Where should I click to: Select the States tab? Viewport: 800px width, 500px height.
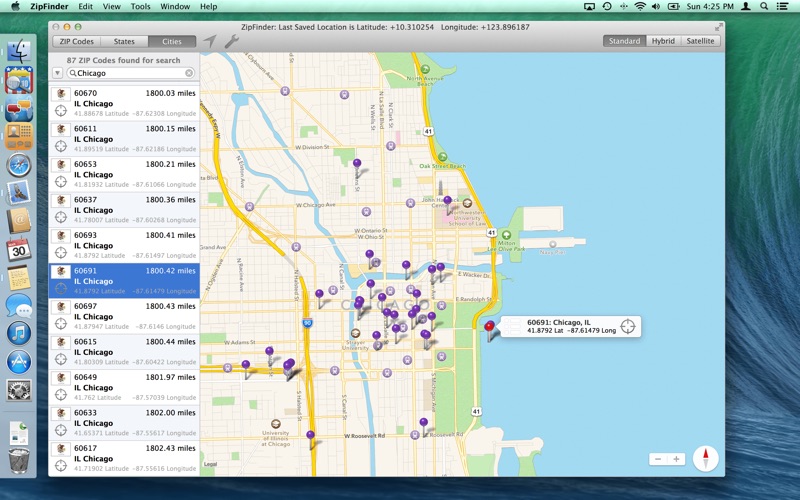coord(124,41)
